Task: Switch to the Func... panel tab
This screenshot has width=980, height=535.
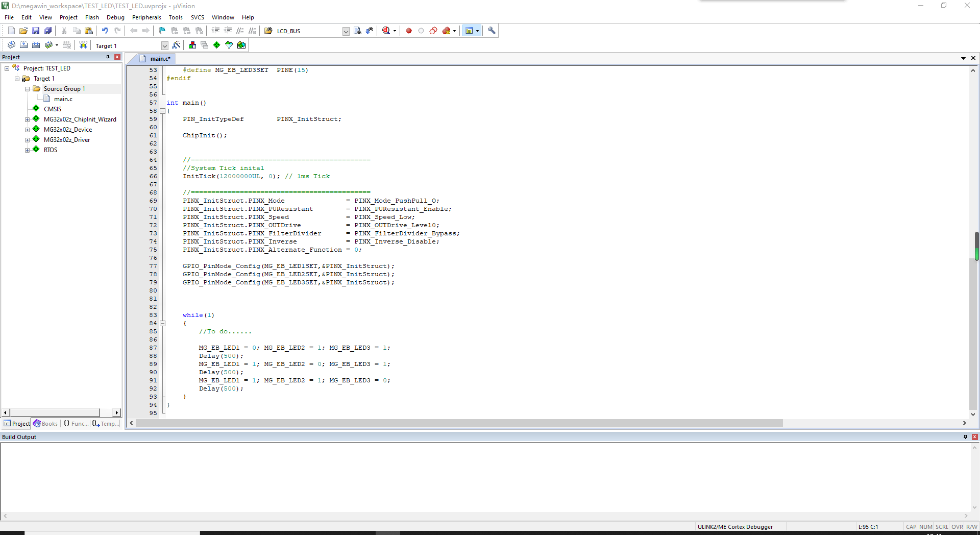Action: click(76, 424)
